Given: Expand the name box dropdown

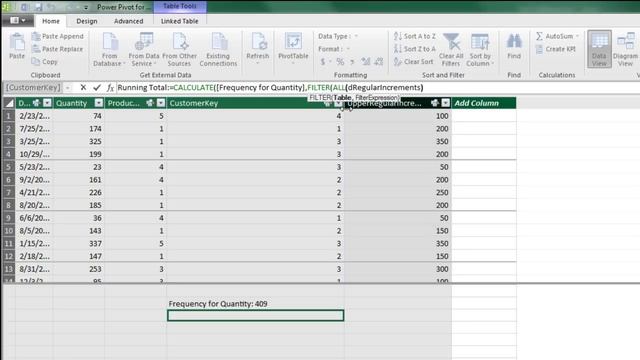Looking at the screenshot, I should (68, 87).
